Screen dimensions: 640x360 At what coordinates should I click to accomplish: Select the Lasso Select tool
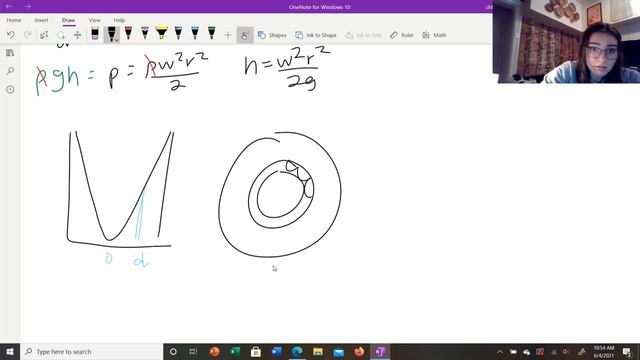point(61,35)
